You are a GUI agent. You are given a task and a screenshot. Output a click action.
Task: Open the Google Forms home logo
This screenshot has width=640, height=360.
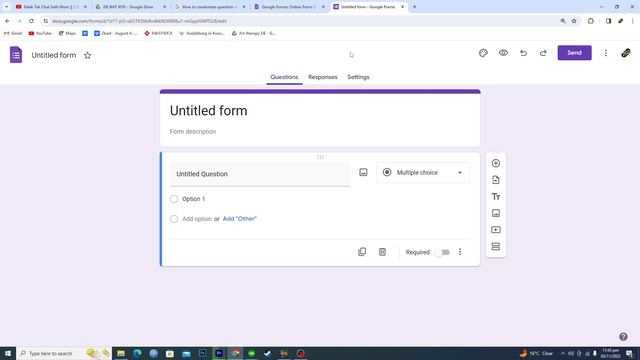(16, 55)
